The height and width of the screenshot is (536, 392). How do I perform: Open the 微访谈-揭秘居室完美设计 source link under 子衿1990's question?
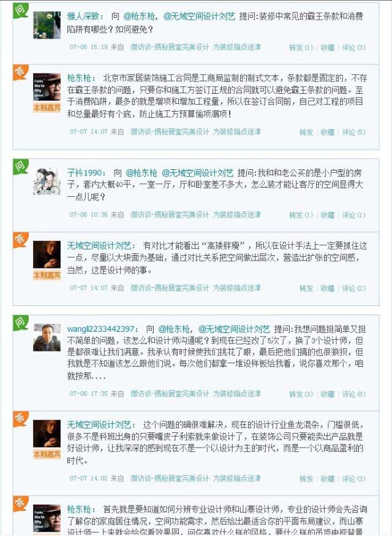pos(170,215)
